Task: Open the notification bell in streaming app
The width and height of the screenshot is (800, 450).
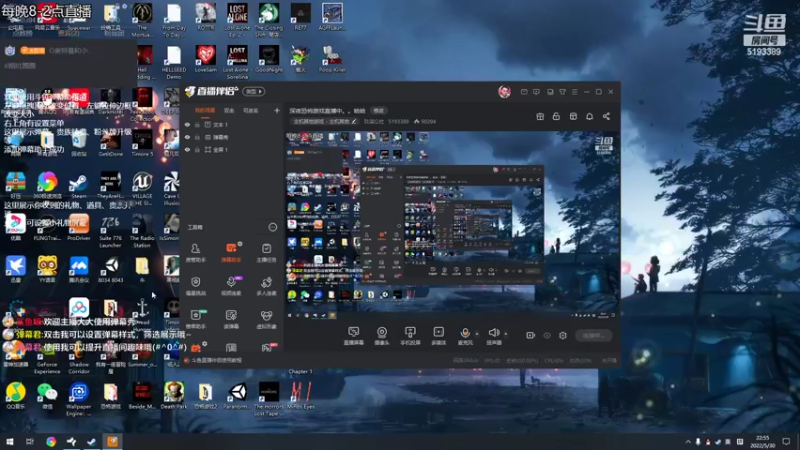Action: [x=589, y=116]
